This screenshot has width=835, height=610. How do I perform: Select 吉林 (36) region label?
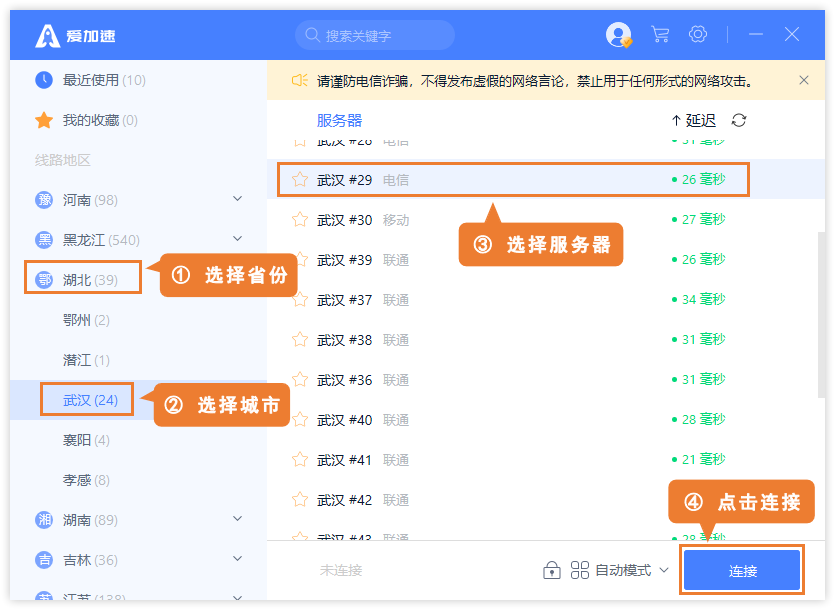click(x=90, y=560)
